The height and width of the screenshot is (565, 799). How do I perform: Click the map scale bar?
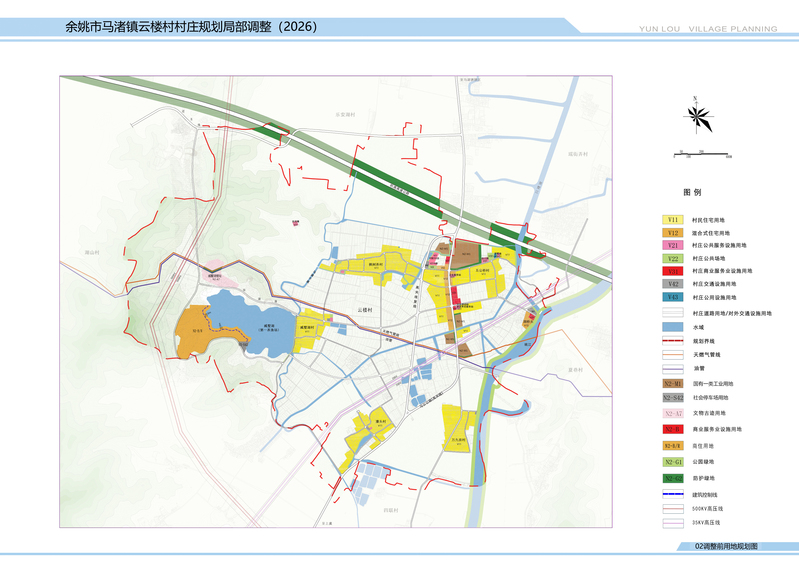point(703,153)
